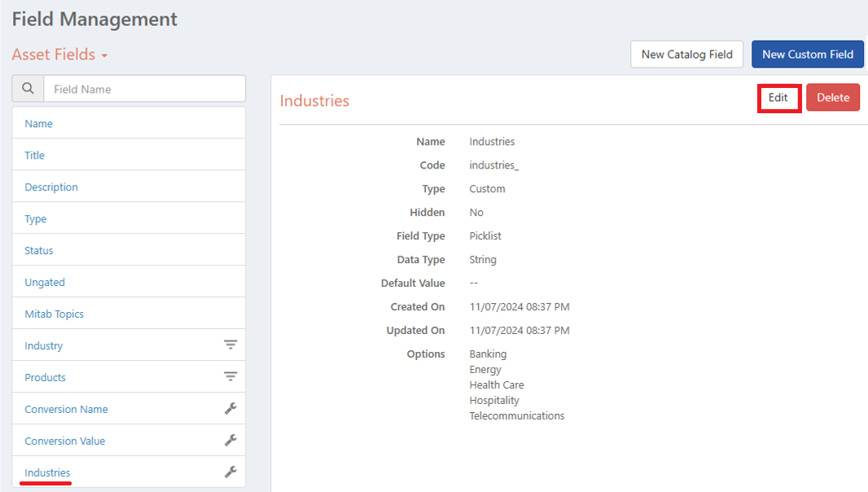The image size is (868, 492).
Task: Click the Industries panel heading
Action: [x=314, y=101]
